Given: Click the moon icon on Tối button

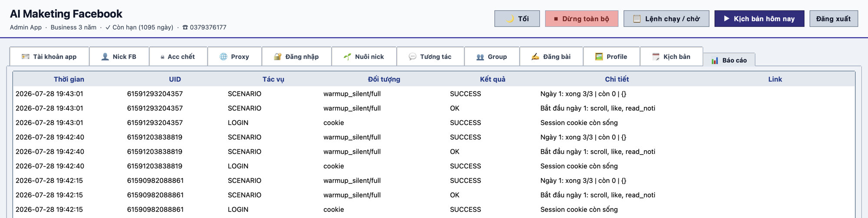Looking at the screenshot, I should tap(510, 19).
